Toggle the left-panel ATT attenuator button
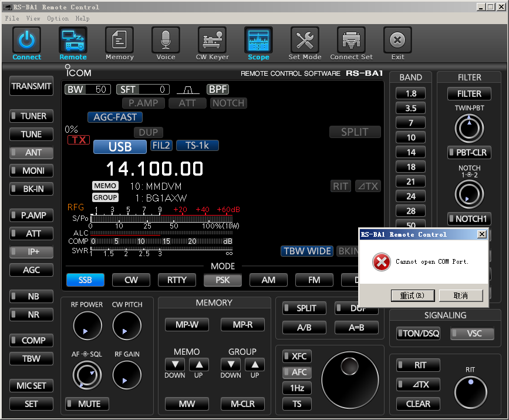The image size is (509, 420). click(32, 233)
